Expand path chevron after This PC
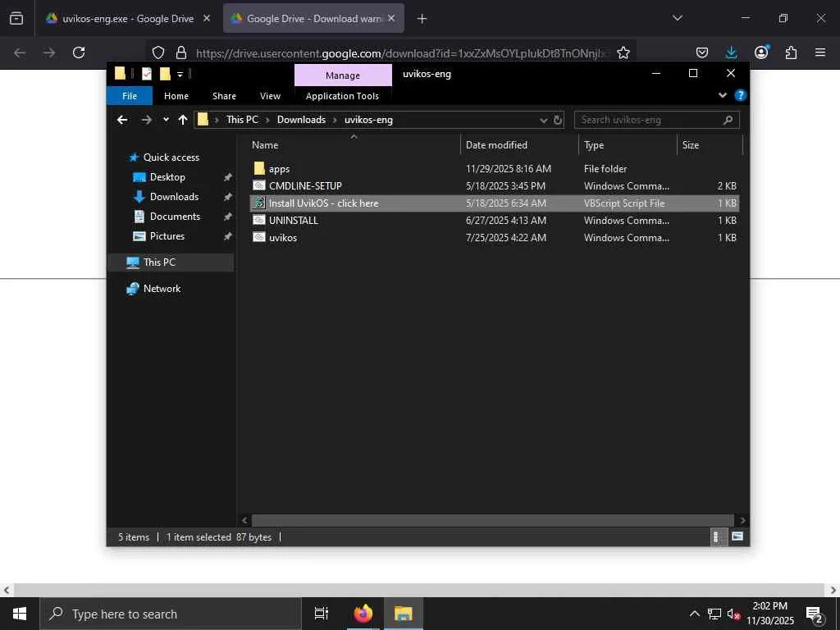The image size is (840, 630). click(x=268, y=120)
